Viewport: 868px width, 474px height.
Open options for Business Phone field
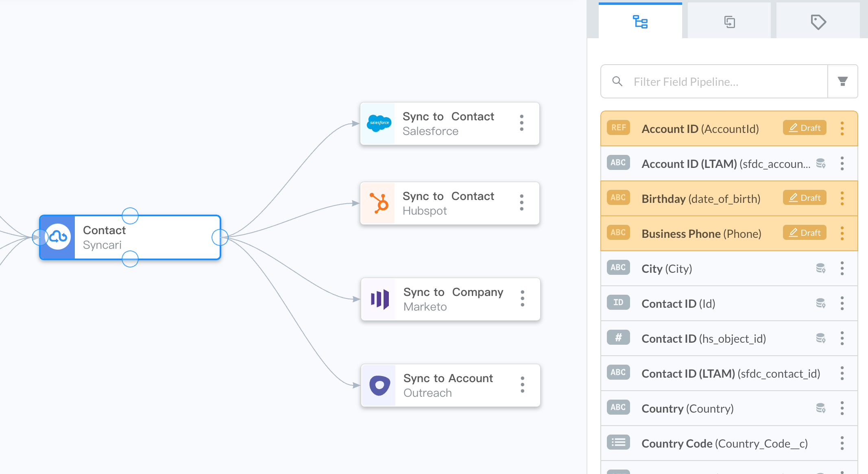[x=842, y=233]
